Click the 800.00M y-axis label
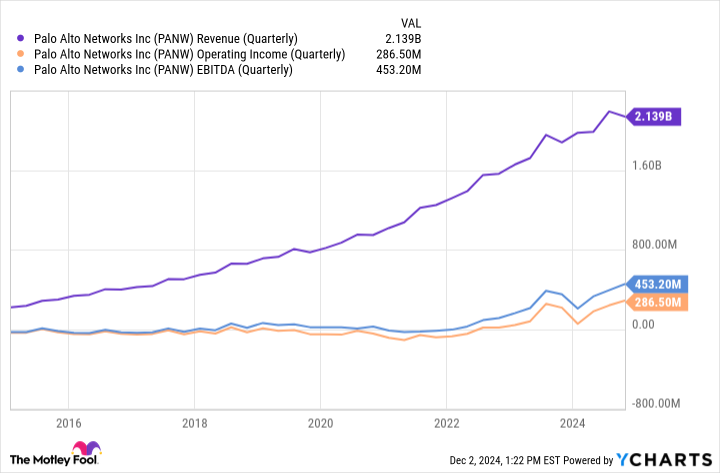 pyautogui.click(x=654, y=244)
